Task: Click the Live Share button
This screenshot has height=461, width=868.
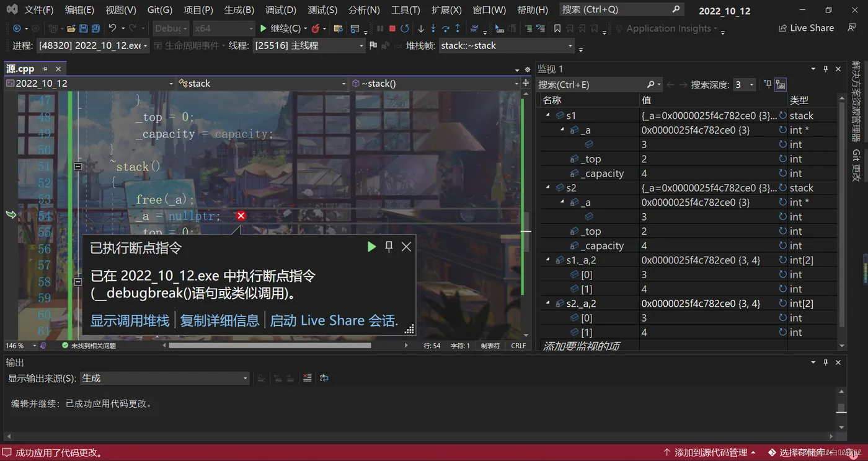Action: (806, 28)
